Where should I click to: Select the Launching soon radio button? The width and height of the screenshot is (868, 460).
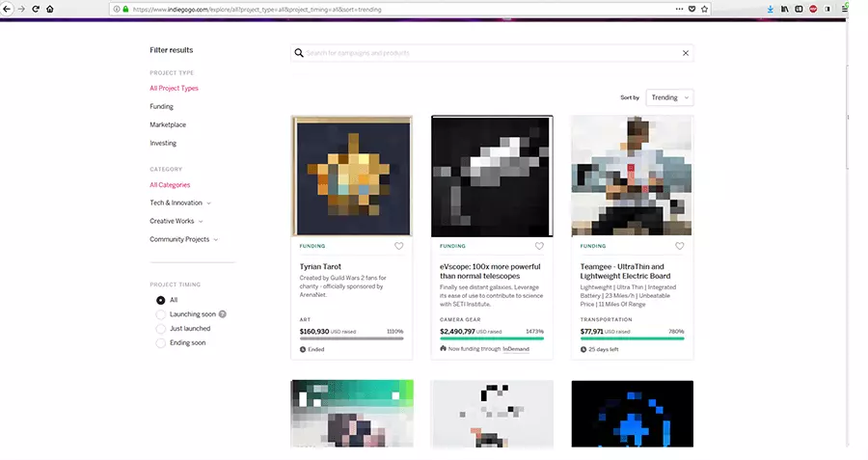(x=161, y=314)
